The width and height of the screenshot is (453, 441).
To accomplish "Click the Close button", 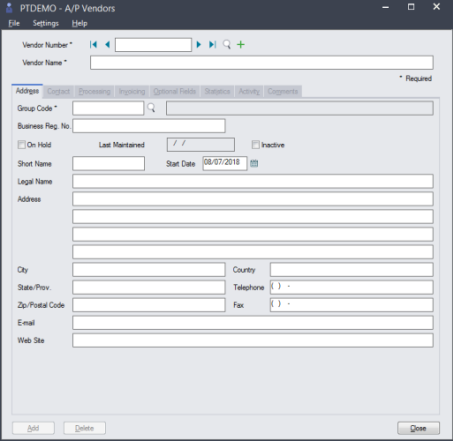I will (418, 428).
